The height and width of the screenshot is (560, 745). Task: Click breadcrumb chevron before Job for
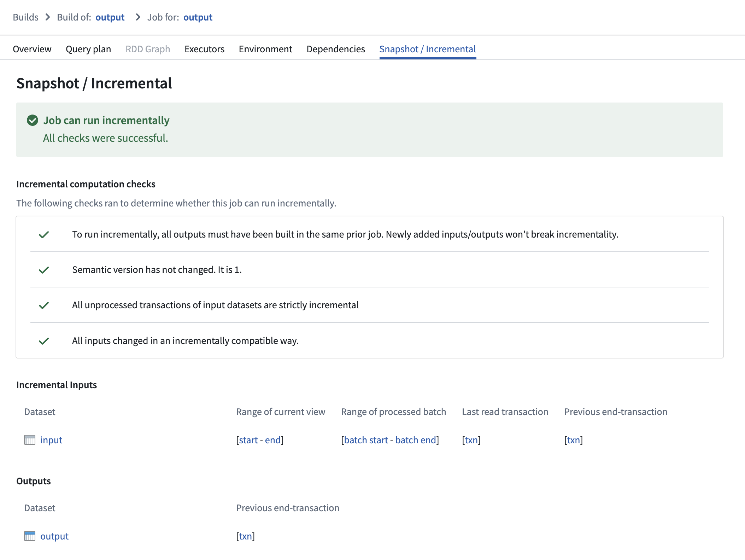pos(138,17)
